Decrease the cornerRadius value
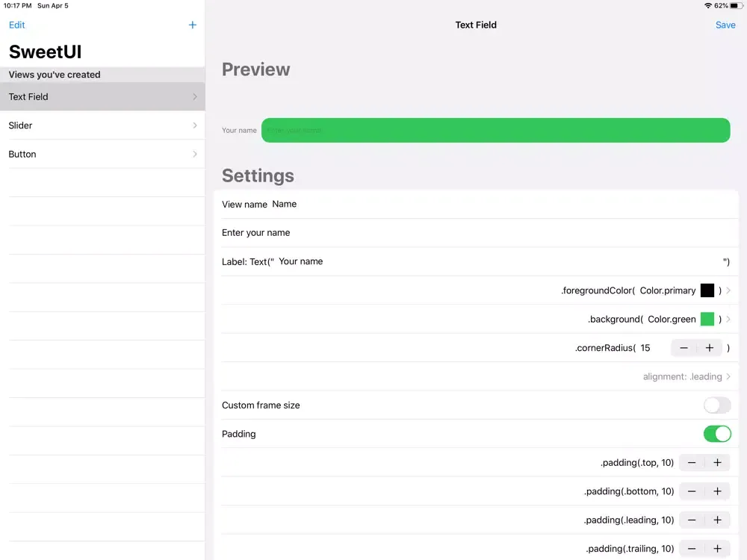 (684, 348)
